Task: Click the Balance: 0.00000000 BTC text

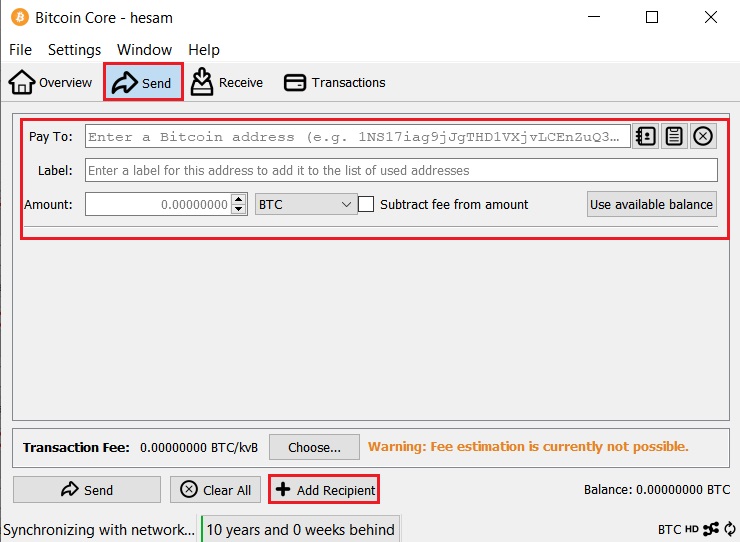Action: click(x=657, y=490)
